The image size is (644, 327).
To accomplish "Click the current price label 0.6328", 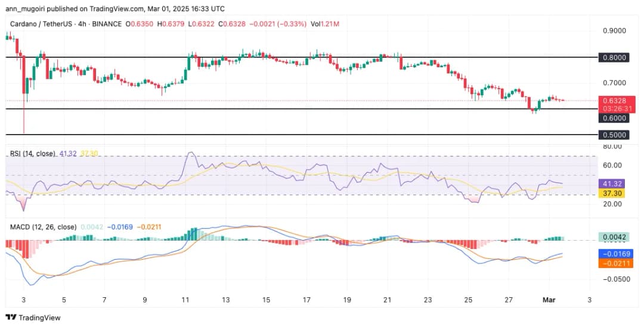I will coord(617,100).
